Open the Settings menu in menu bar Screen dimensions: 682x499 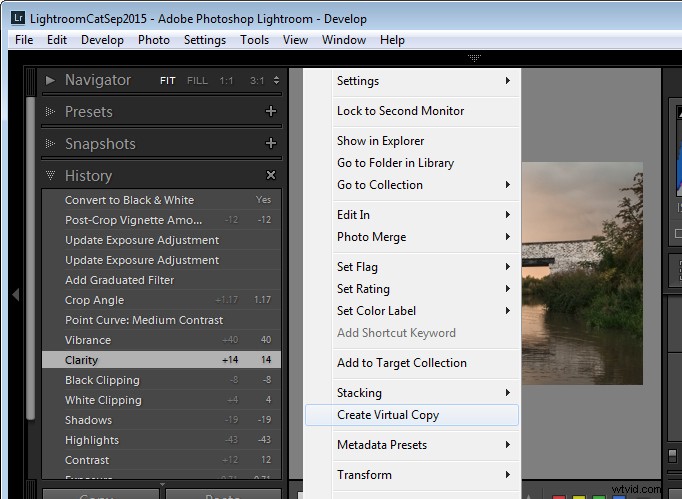(x=205, y=40)
